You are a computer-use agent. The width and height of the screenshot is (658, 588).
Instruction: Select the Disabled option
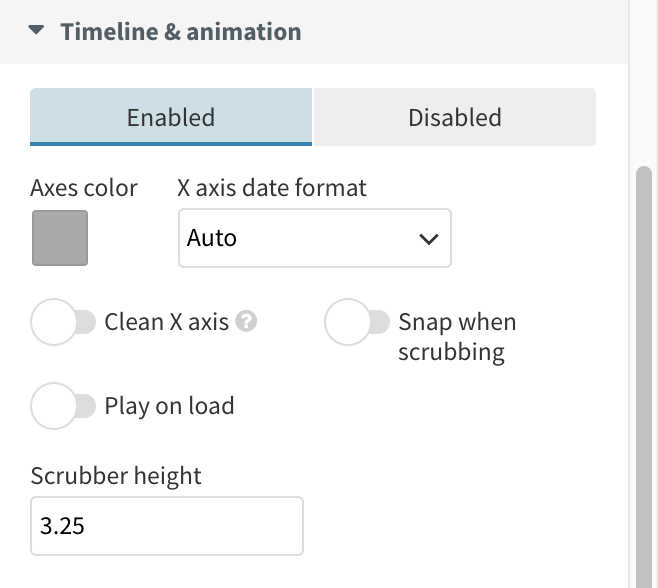click(455, 117)
